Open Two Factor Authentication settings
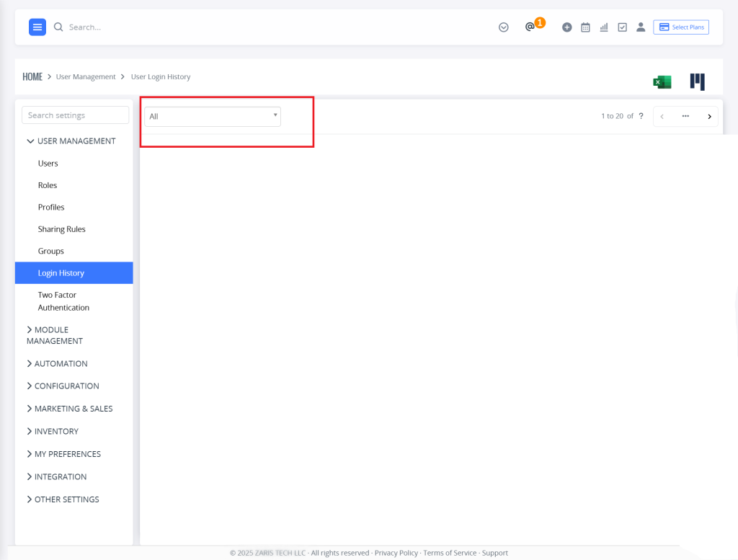This screenshot has width=738, height=560. coord(63,301)
